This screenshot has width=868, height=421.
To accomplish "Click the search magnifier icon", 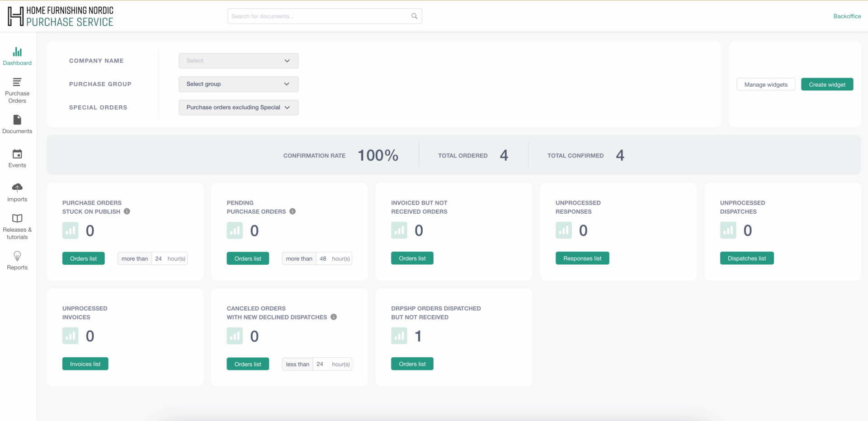I will point(414,16).
